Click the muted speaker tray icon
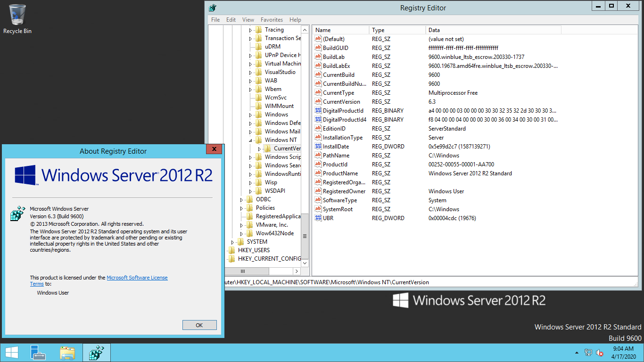The width and height of the screenshot is (644, 362). click(600, 353)
